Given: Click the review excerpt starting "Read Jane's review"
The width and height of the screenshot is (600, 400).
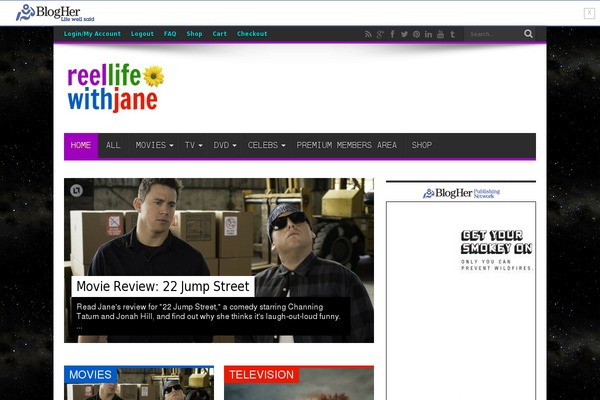Looking at the screenshot, I should coord(208,316).
